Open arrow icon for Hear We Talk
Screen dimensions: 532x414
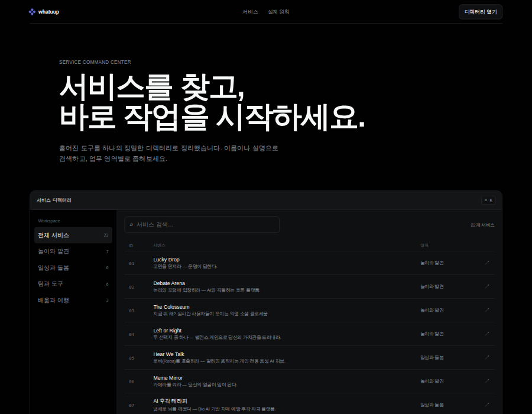coord(487,357)
